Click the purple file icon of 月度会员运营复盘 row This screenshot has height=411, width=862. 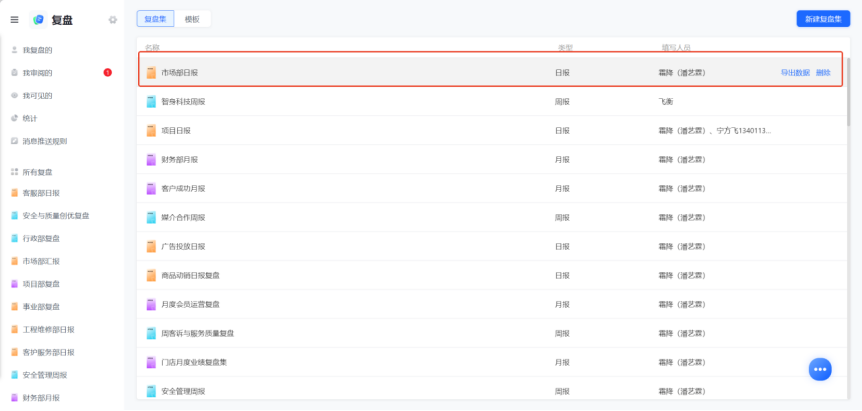(151, 304)
